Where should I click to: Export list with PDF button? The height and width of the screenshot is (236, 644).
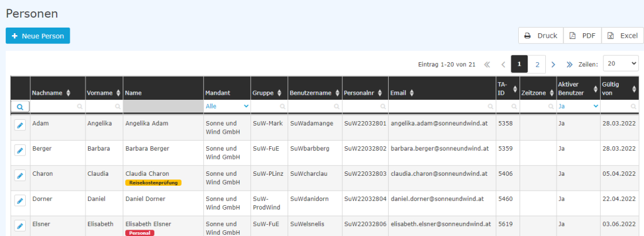click(582, 36)
